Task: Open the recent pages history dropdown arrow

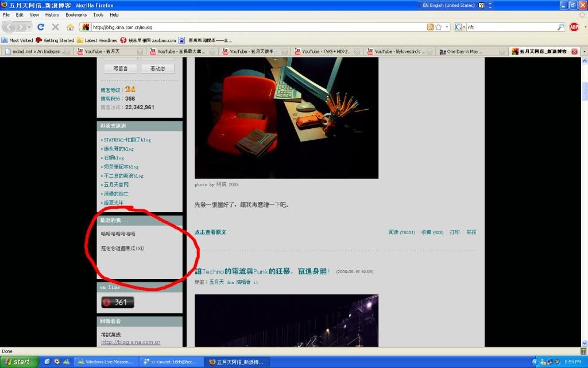Action: point(29,27)
